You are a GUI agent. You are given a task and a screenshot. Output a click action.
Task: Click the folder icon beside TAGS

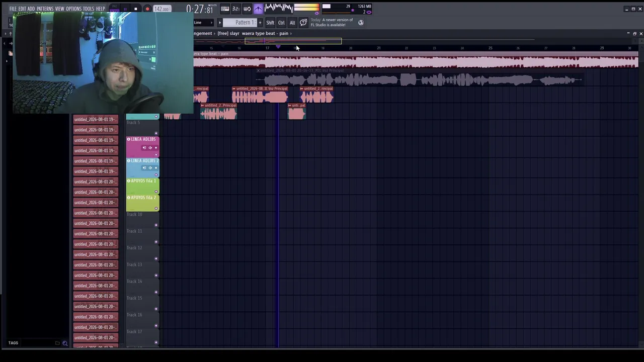pyautogui.click(x=57, y=343)
